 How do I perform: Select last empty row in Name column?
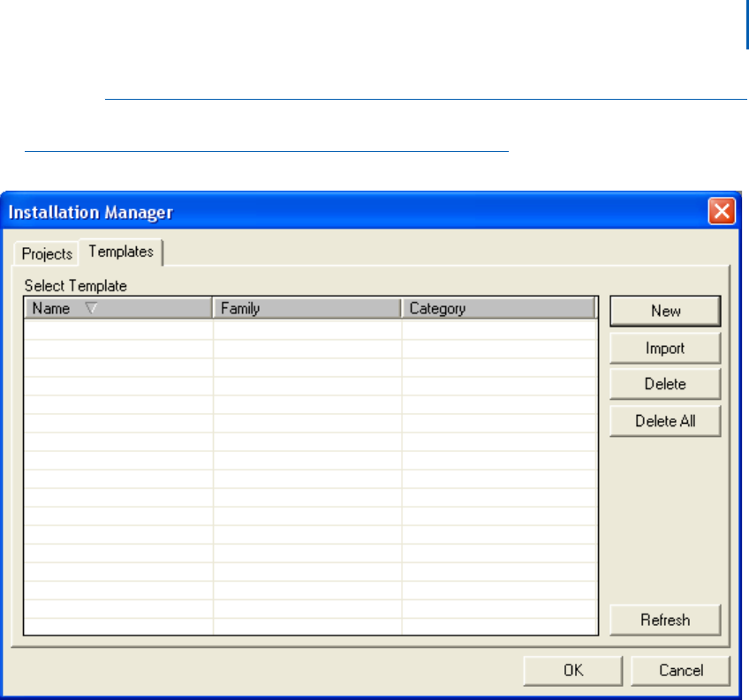tap(117, 626)
